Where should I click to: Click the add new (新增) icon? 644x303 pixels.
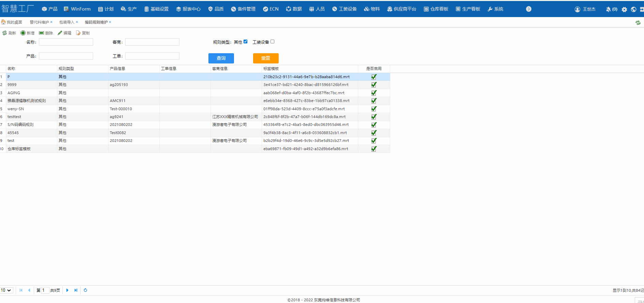click(x=23, y=33)
